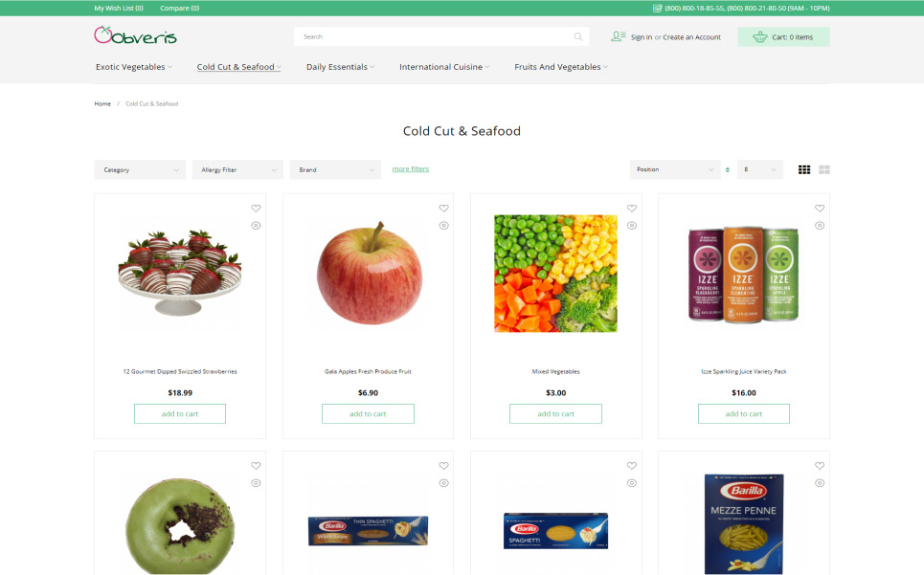This screenshot has width=924, height=575.
Task: Switch to grid view layout
Action: point(804,169)
